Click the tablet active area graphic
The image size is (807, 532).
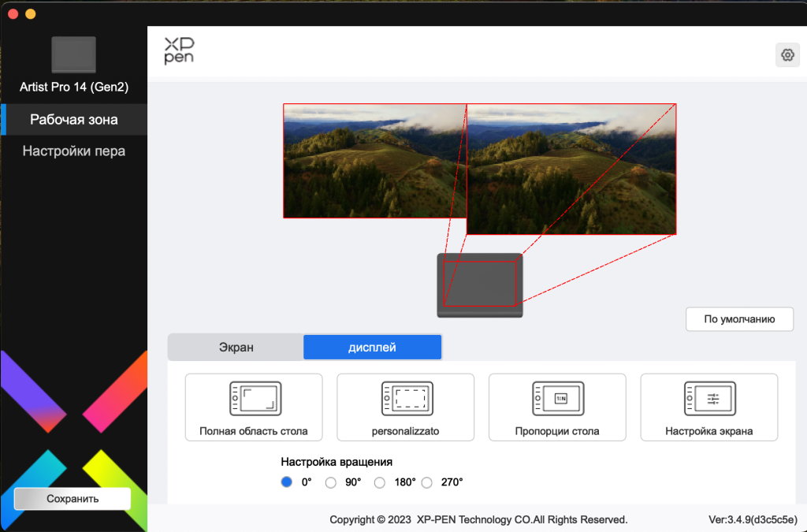tap(480, 284)
